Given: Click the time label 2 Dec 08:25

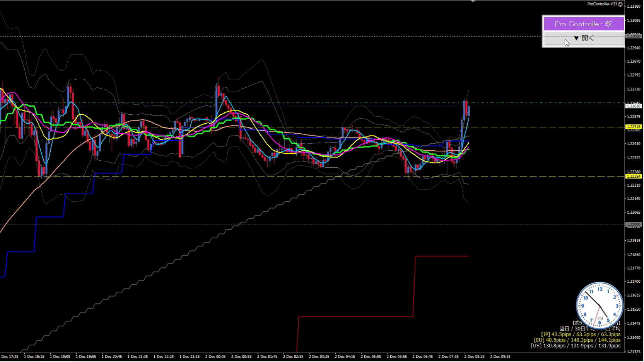Looking at the screenshot, I should coord(475,357).
